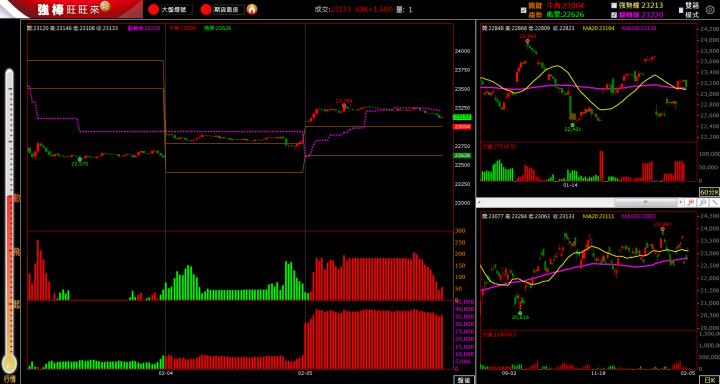This screenshot has width=720, height=384.
Task: Click the gold badge on the 強棒旺旺來 logo
Action: 105,6
